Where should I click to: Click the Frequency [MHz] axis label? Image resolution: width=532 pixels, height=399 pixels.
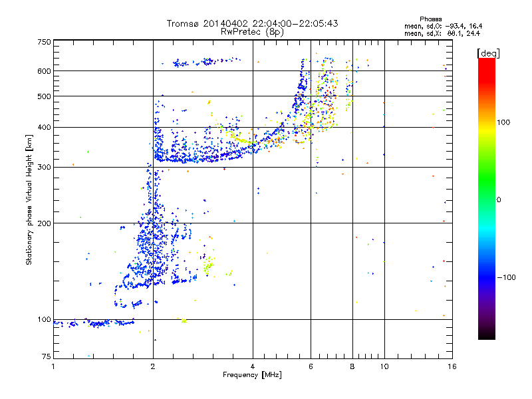click(252, 375)
